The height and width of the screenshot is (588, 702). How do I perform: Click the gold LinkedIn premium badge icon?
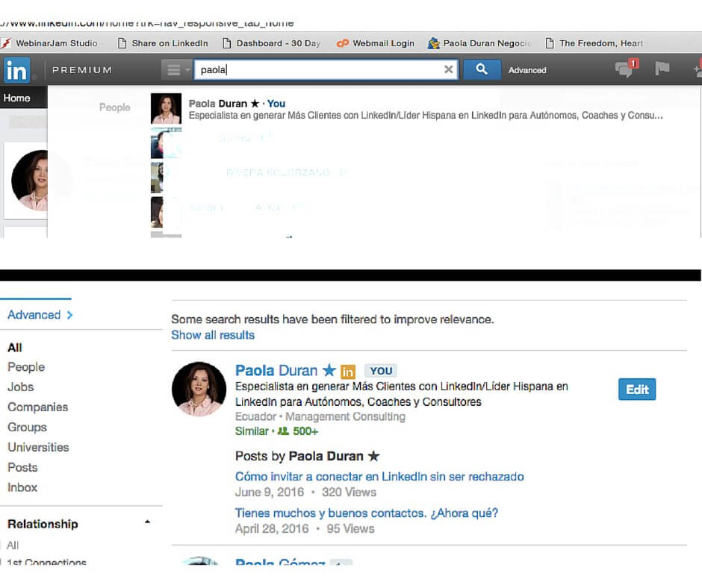coord(348,372)
